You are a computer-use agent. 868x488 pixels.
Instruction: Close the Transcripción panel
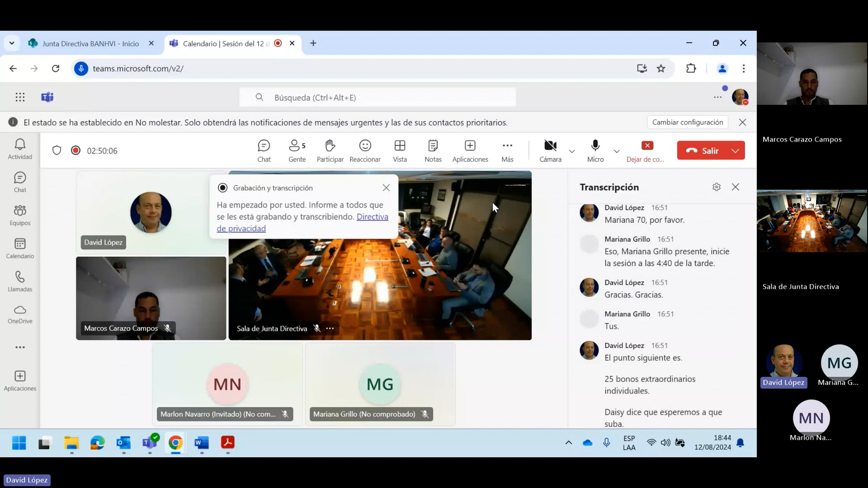[735, 187]
